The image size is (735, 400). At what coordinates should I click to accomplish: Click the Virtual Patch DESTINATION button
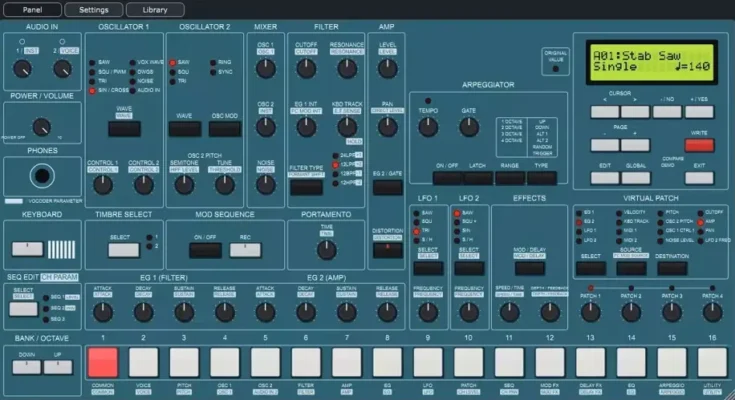coord(672,269)
